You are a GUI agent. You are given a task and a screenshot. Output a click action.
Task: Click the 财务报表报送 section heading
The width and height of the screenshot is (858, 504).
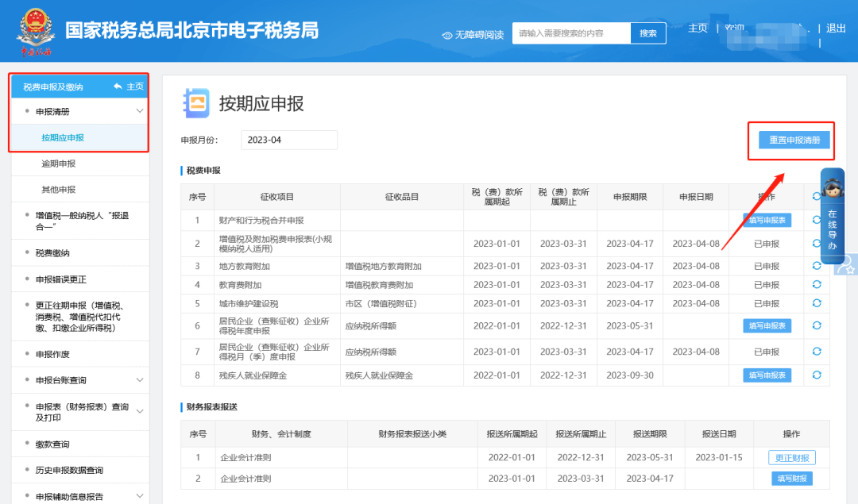click(x=212, y=406)
